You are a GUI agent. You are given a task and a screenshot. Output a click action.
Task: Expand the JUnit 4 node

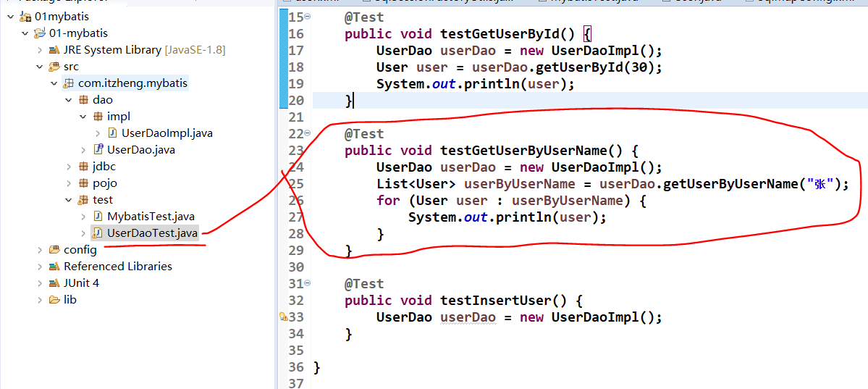pyautogui.click(x=40, y=283)
